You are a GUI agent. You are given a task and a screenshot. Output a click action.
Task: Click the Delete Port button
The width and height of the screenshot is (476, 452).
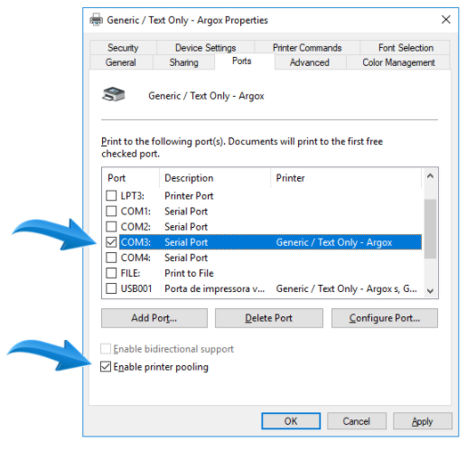pyautogui.click(x=268, y=318)
